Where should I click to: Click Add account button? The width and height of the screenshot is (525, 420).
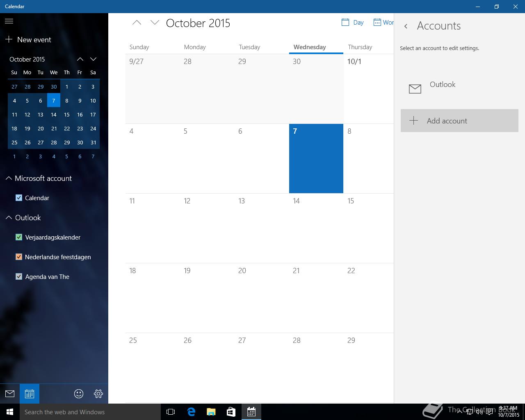click(459, 121)
